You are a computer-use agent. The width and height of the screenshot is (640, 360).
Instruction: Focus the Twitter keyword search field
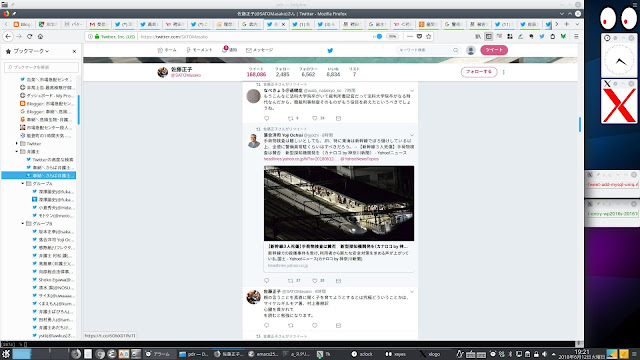428,50
